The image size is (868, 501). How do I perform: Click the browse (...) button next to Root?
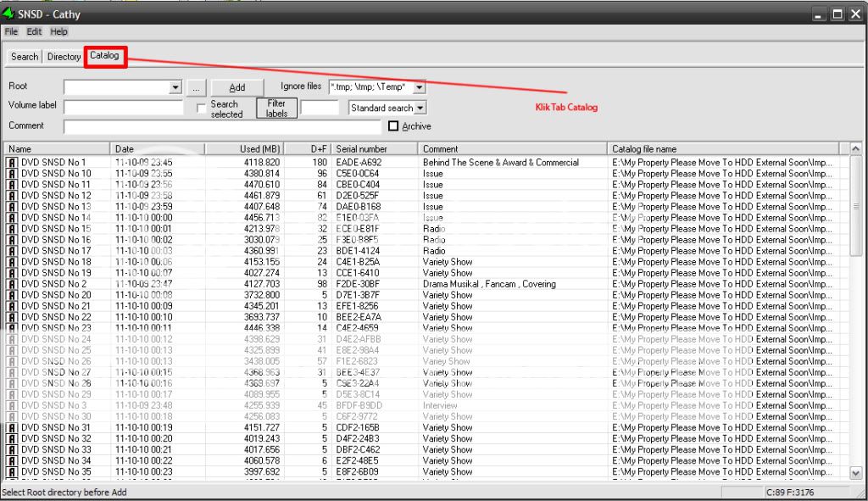pyautogui.click(x=197, y=87)
